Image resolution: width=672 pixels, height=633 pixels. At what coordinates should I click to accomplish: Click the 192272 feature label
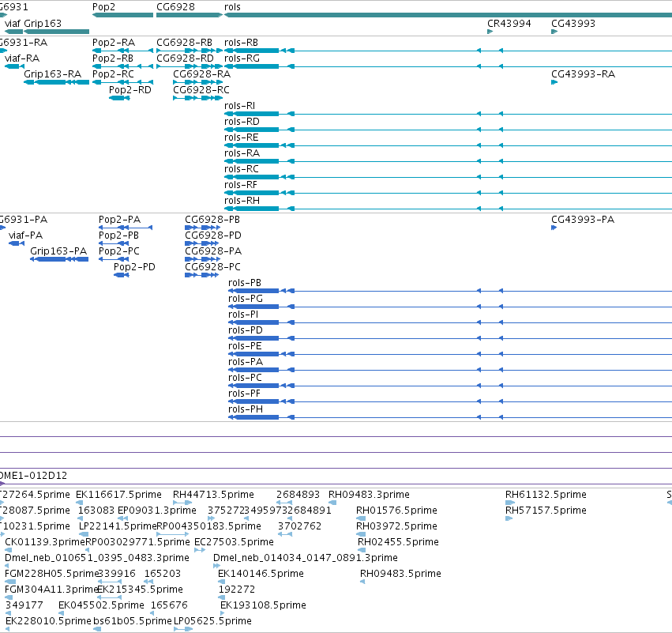pyautogui.click(x=237, y=590)
